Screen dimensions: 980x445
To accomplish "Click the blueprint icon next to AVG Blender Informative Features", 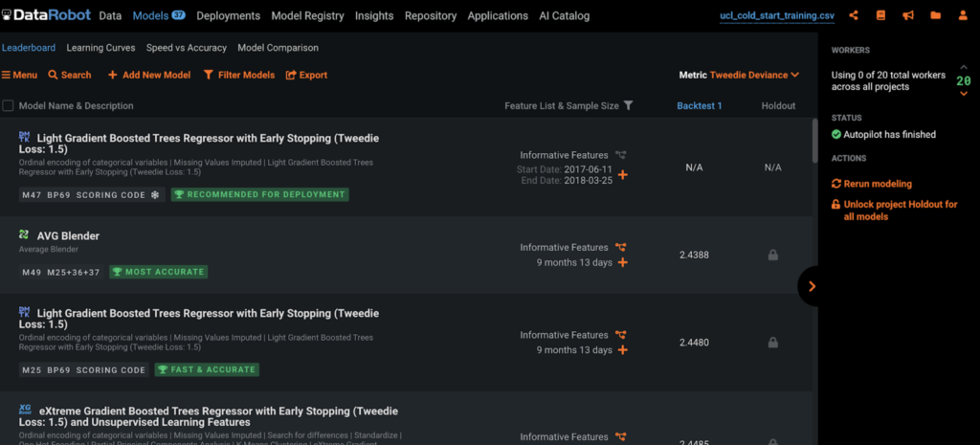I will point(620,248).
